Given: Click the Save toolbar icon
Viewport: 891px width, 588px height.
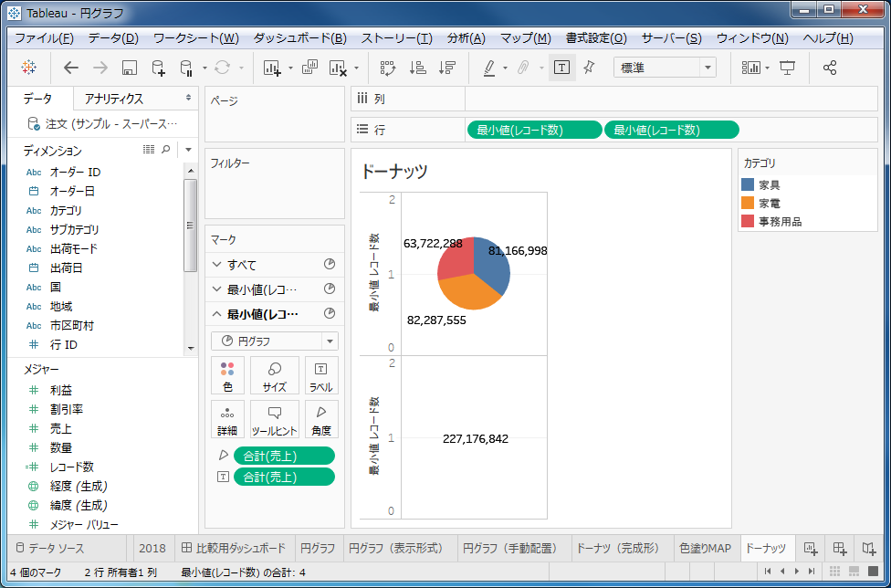Looking at the screenshot, I should [x=129, y=68].
